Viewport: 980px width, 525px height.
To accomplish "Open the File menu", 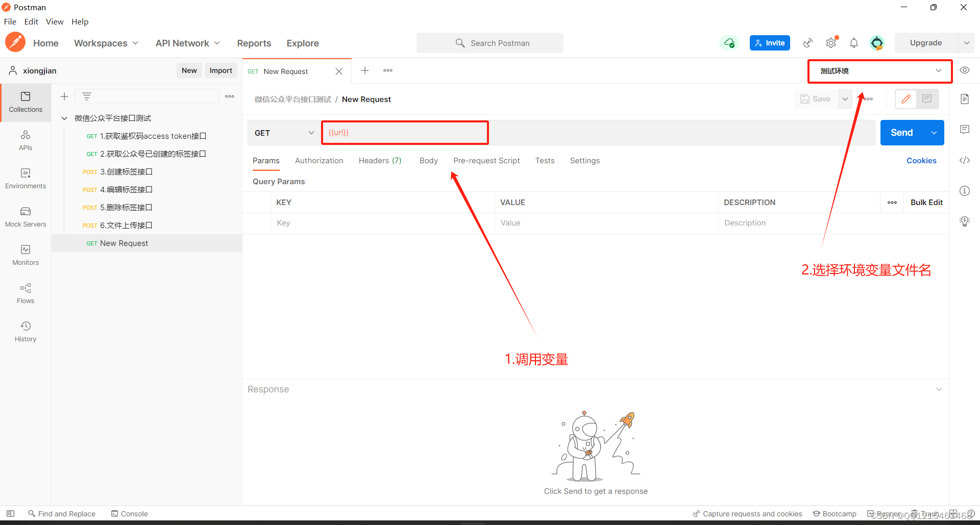I will click(x=10, y=21).
